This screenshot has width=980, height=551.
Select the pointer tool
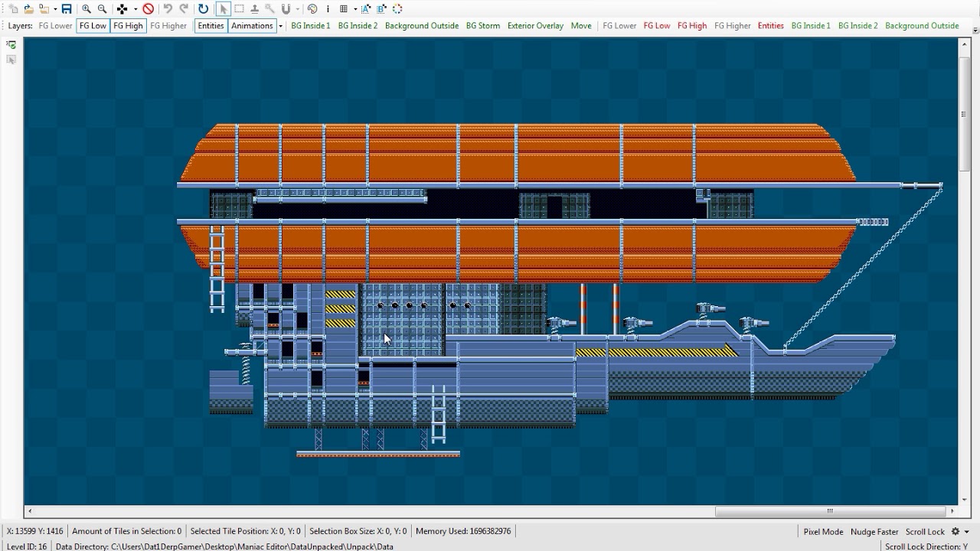223,9
